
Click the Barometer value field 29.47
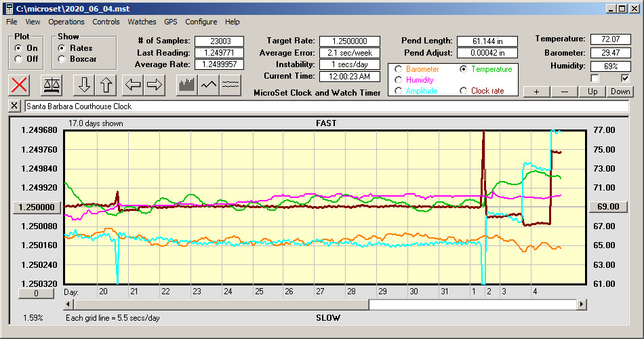[610, 53]
